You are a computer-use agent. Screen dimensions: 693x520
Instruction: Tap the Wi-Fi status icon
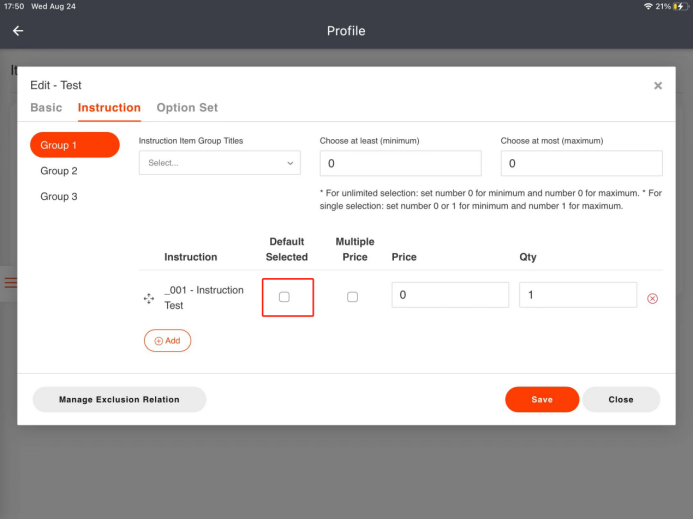pyautogui.click(x=648, y=6)
